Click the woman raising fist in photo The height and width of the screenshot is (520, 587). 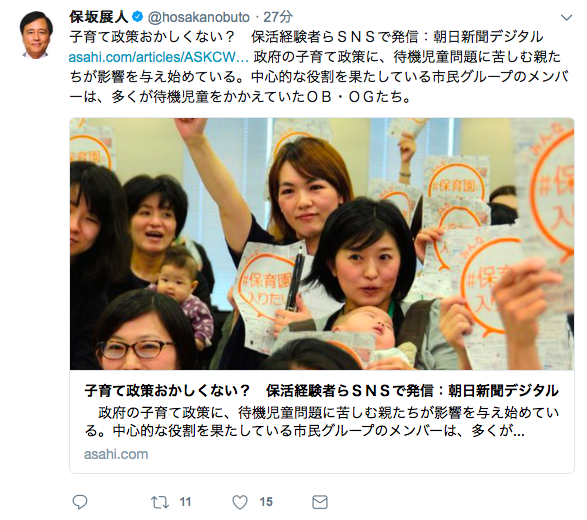[x=292, y=210]
